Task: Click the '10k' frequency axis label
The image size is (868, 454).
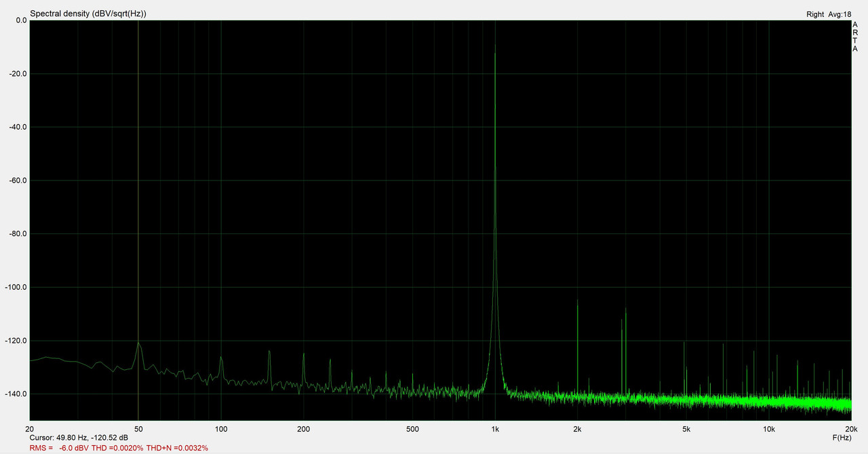Action: 769,430
